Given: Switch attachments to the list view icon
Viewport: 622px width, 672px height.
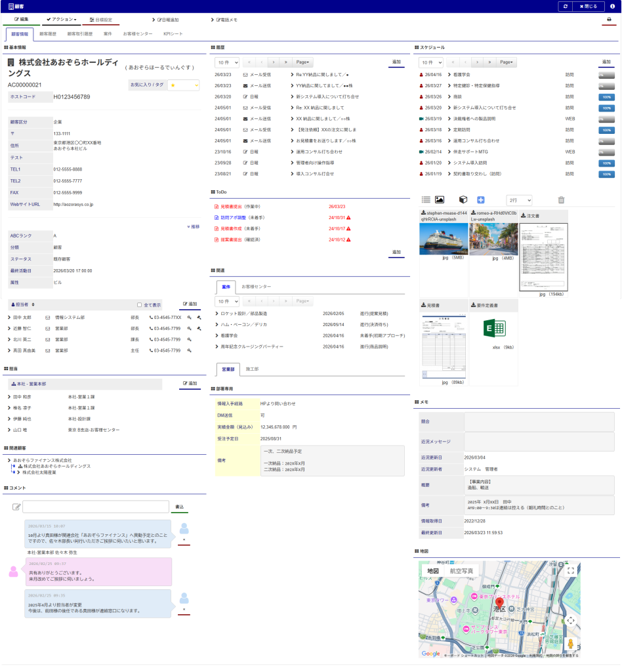Looking at the screenshot, I should [426, 199].
